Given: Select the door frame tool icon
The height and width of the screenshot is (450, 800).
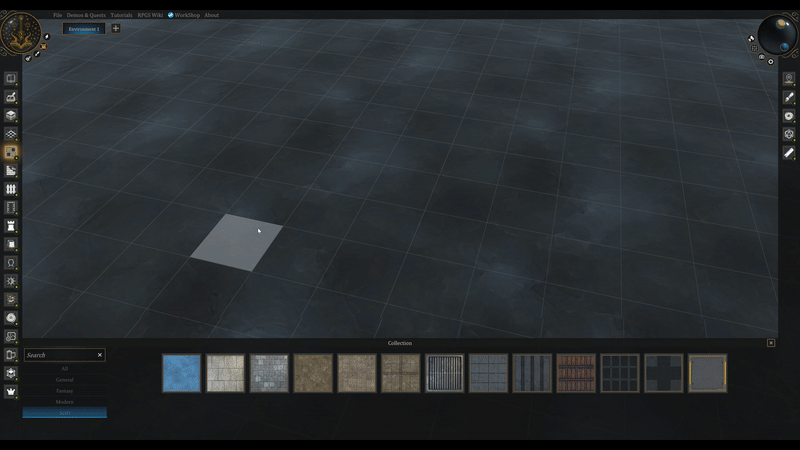Looking at the screenshot, I should [11, 207].
